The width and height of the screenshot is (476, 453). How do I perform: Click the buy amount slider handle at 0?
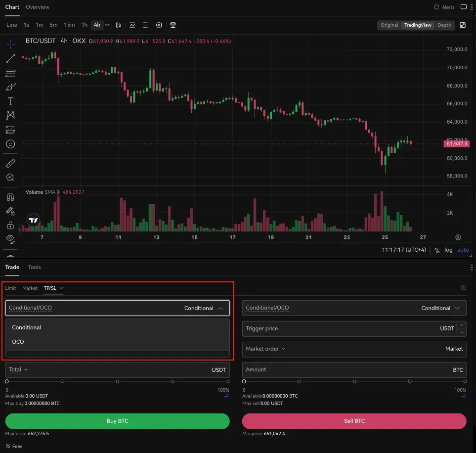(7, 381)
